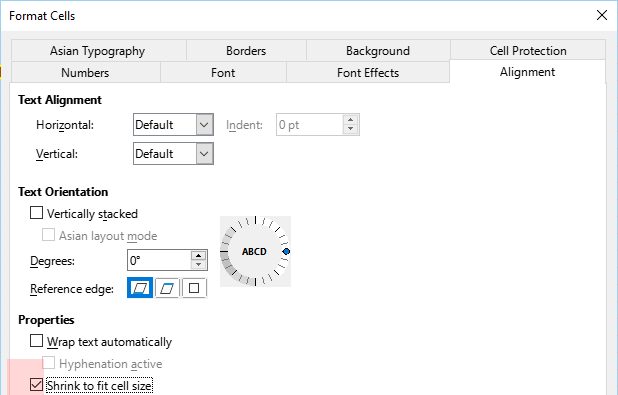Click the Indent label
This screenshot has width=618, height=395.
(244, 125)
